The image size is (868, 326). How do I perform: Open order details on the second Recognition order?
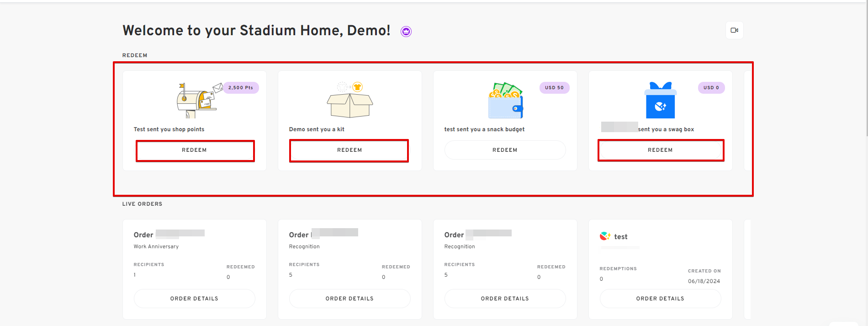click(505, 298)
